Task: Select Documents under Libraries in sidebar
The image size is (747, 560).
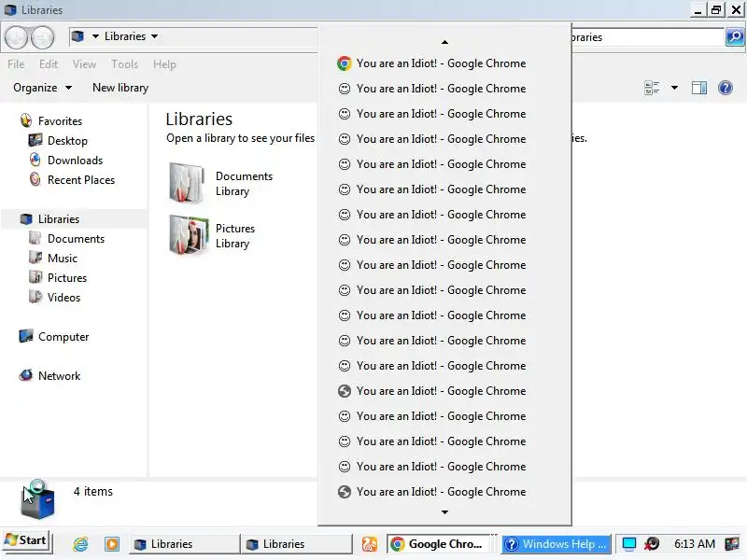Action: 66,239
